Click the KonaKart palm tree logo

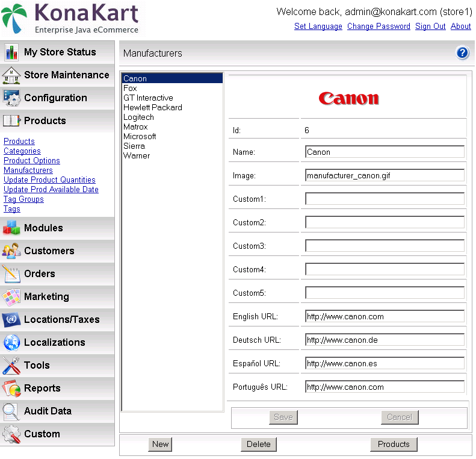[14, 18]
